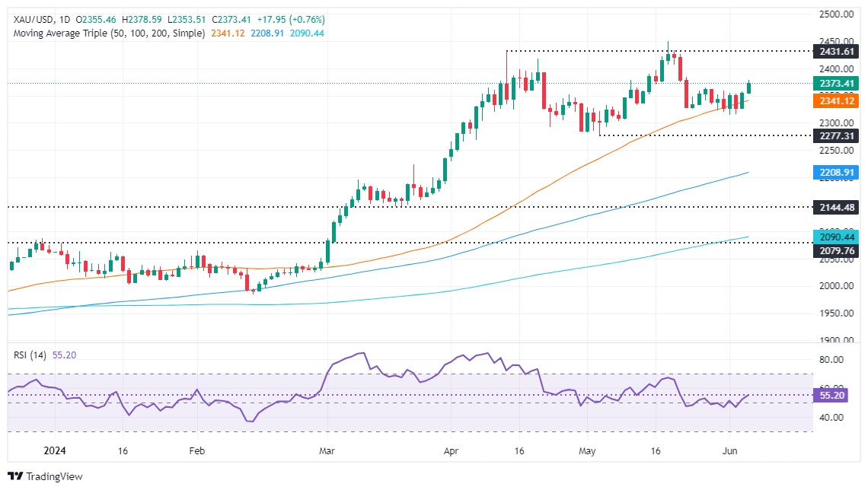Click the purple 55.20 RSI value tag
The image size is (868, 490).
point(831,396)
